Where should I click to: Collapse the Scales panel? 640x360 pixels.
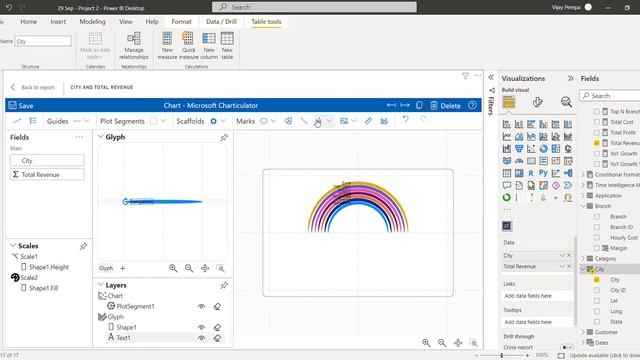[13, 245]
